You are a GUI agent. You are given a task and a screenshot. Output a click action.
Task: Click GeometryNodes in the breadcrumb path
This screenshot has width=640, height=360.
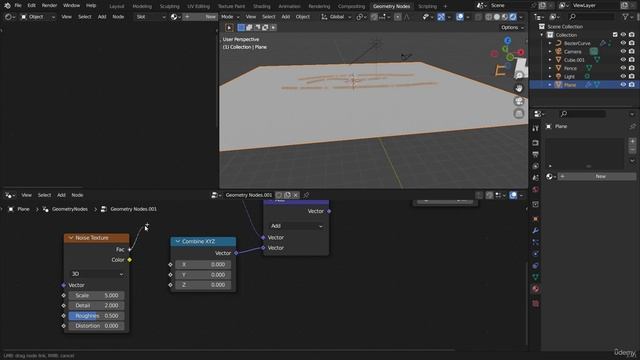pyautogui.click(x=69, y=209)
